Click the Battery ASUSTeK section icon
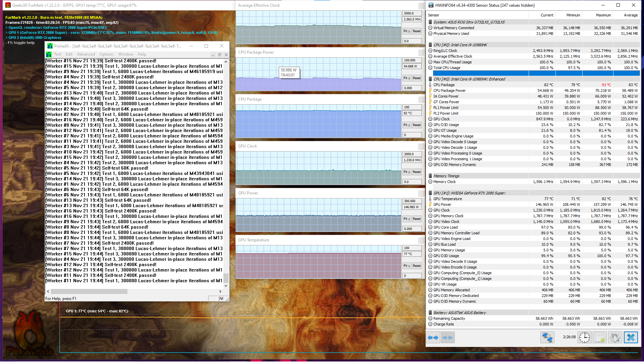 click(x=430, y=313)
